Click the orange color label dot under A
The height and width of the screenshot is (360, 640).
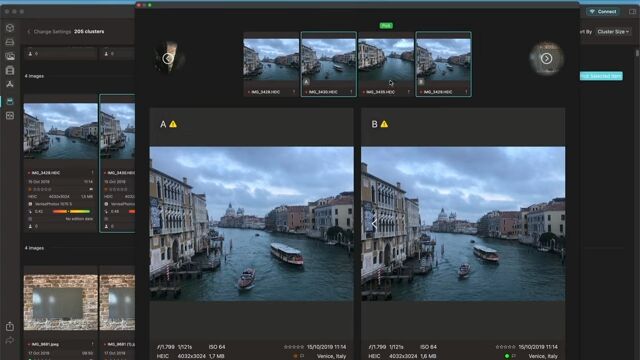click(296, 356)
